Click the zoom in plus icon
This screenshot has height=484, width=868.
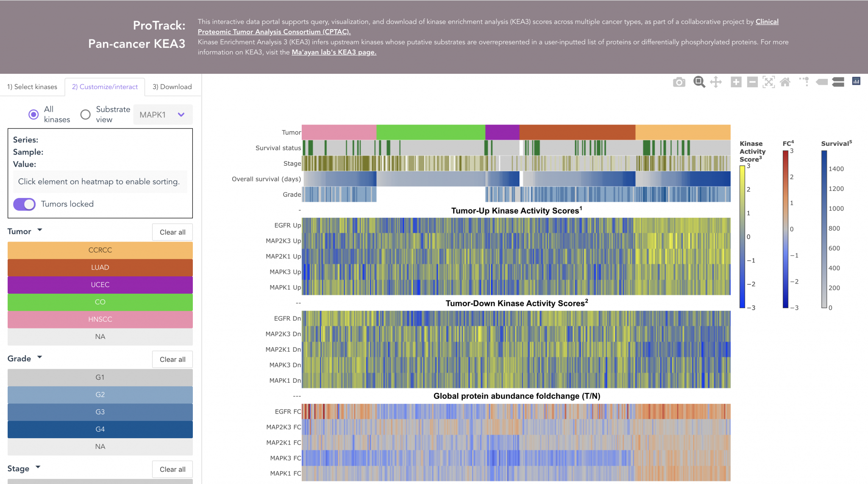(x=736, y=82)
